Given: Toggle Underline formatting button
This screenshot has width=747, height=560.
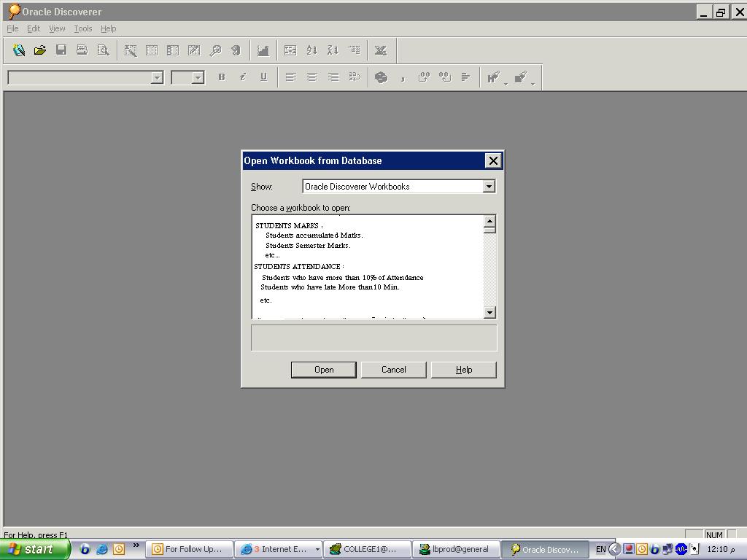Looking at the screenshot, I should tap(263, 77).
